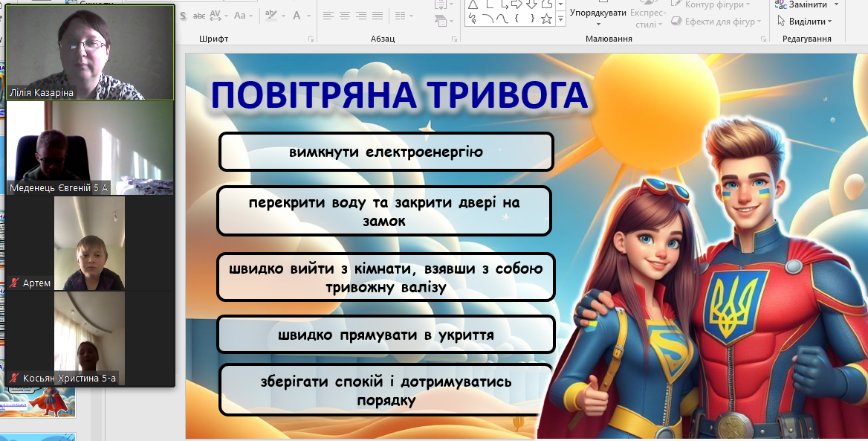Select Артем's video tile

point(90,243)
